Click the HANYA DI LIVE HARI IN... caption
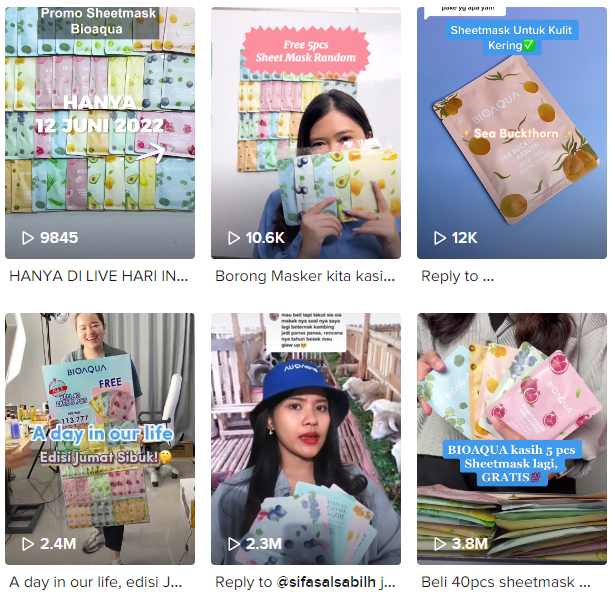The width and height of the screenshot is (615, 603). tap(98, 276)
